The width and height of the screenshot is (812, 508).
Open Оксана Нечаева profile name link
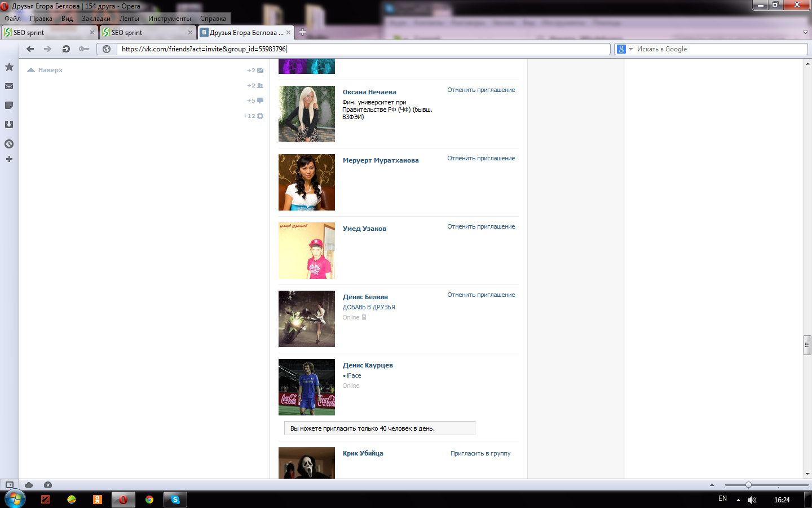click(369, 92)
